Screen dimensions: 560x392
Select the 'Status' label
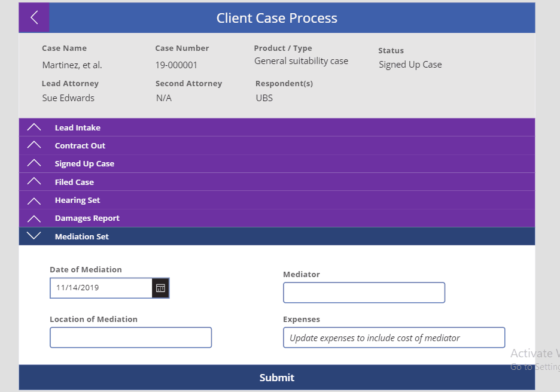(391, 51)
